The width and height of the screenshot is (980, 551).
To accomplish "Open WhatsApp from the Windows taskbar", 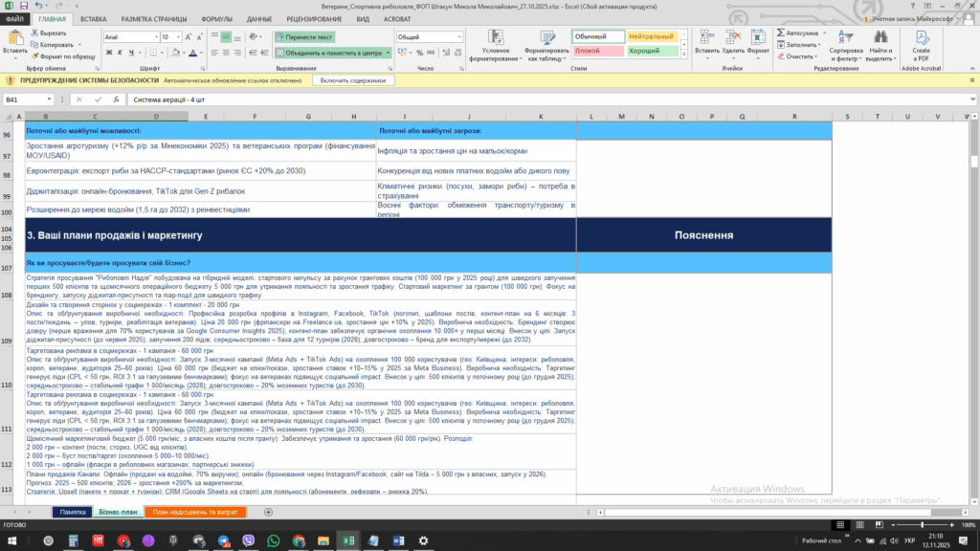I will click(x=274, y=541).
